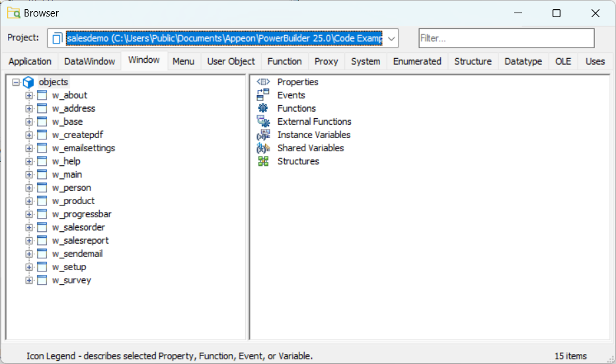Click the Properties icon in right pane
Viewport: 616px width, 364px height.
[263, 82]
